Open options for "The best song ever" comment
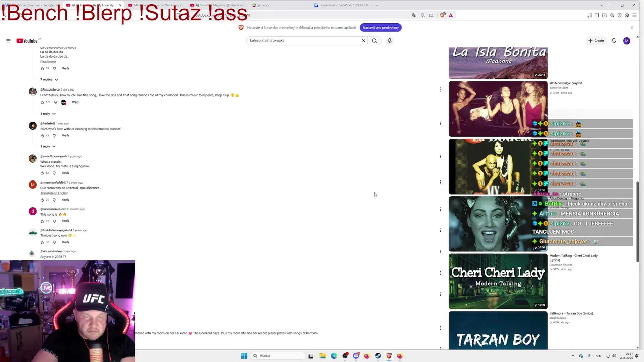 click(x=441, y=230)
